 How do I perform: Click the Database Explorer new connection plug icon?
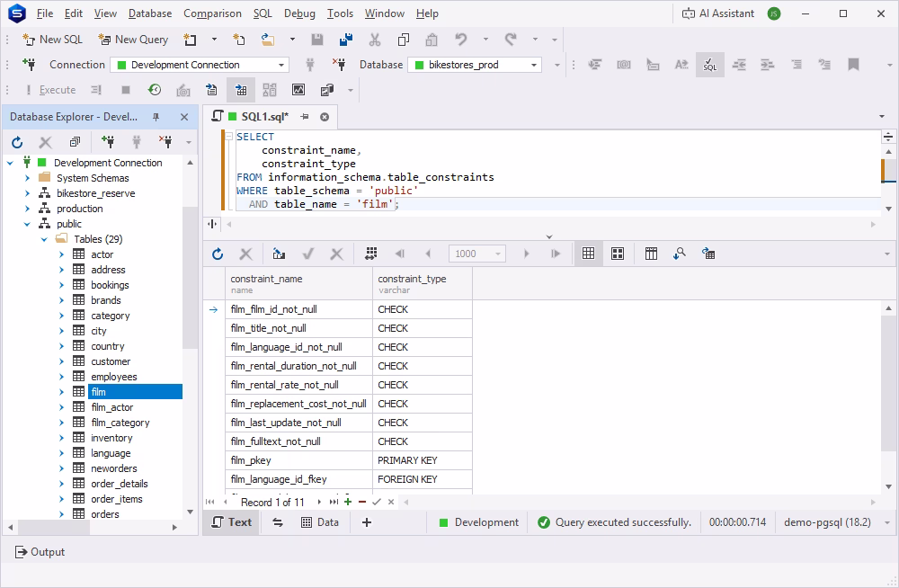click(107, 142)
